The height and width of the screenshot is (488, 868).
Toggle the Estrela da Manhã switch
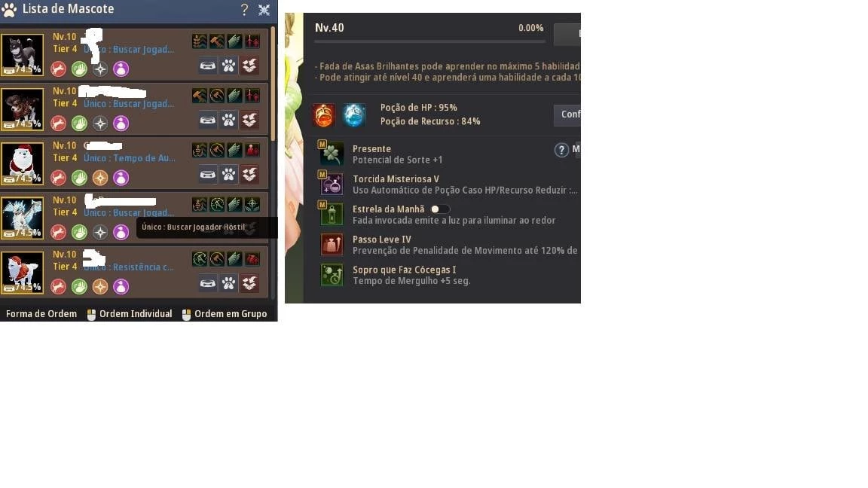(x=439, y=209)
